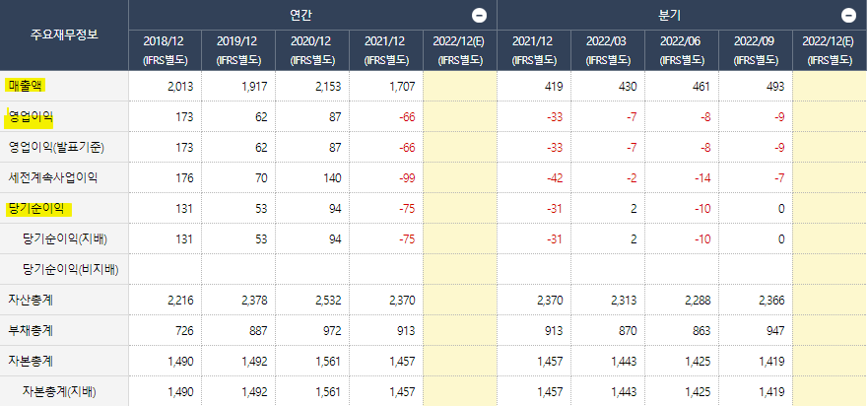Click the 당기순이익(지배) row label
The width and height of the screenshot is (868, 406).
click(65, 238)
